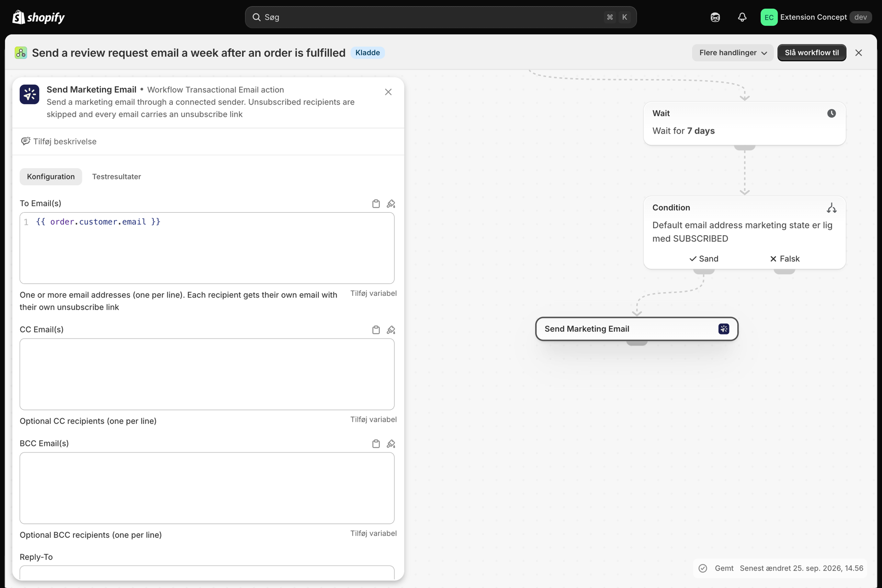Select the Send Marketing Email node on canvas

(637, 329)
